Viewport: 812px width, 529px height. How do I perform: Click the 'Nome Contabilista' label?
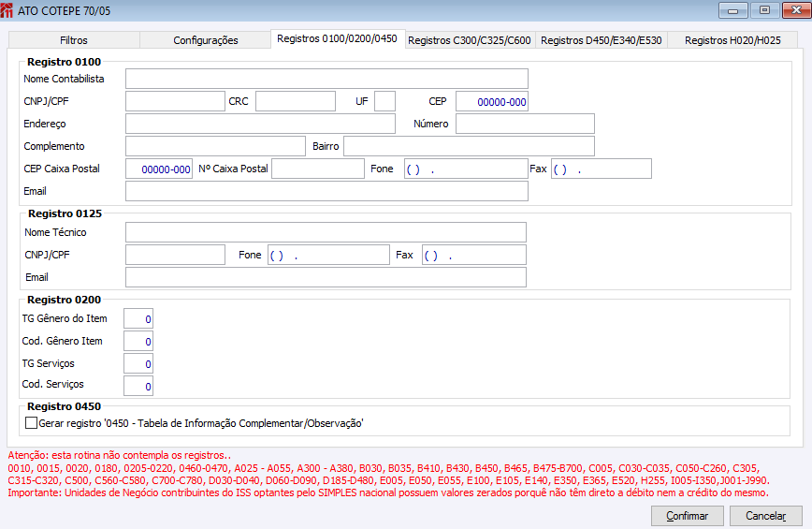point(64,79)
